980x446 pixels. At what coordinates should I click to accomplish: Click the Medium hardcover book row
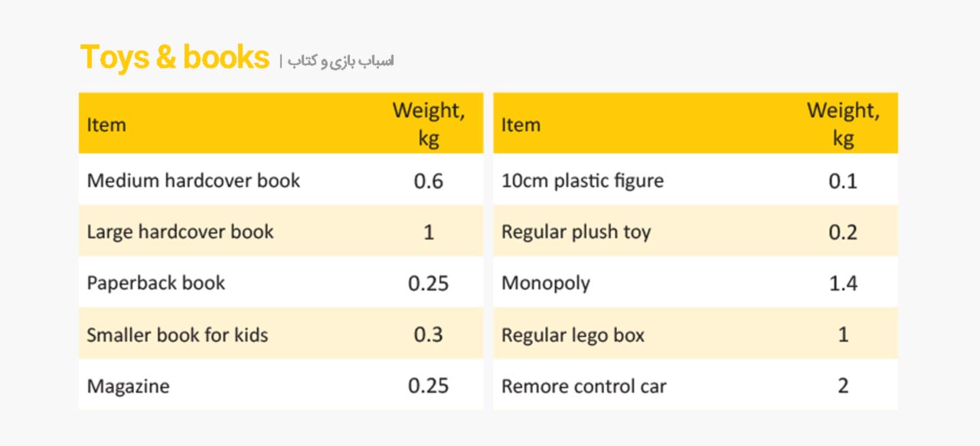point(281,181)
